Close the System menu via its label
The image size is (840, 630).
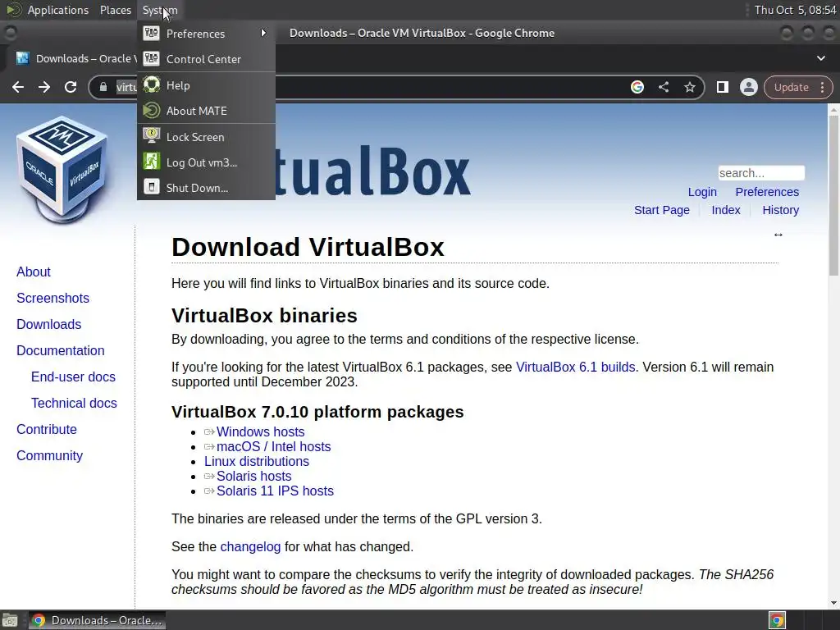coord(160,10)
